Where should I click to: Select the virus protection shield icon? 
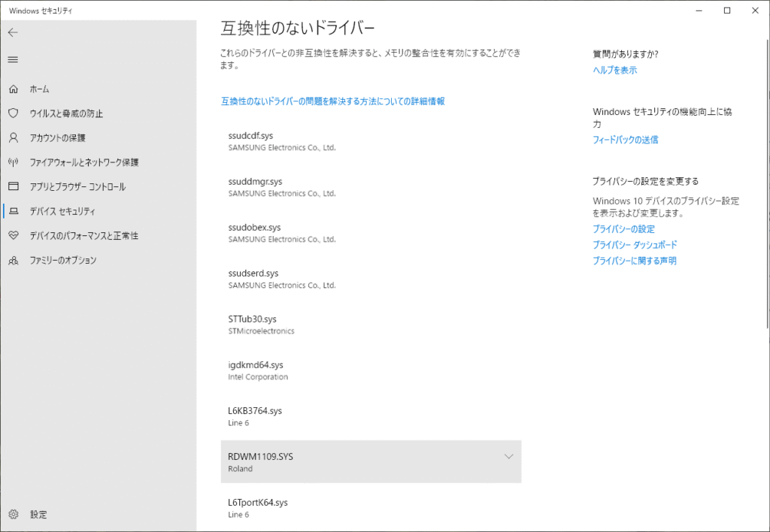coord(13,113)
